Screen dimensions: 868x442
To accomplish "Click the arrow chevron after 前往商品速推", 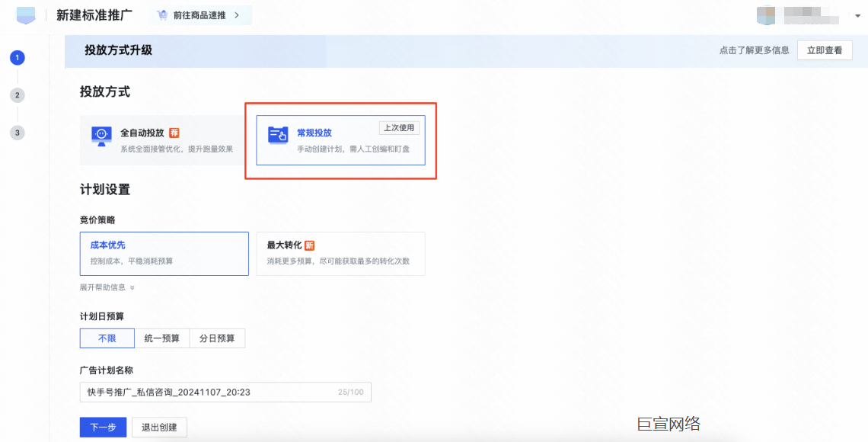I will point(237,15).
